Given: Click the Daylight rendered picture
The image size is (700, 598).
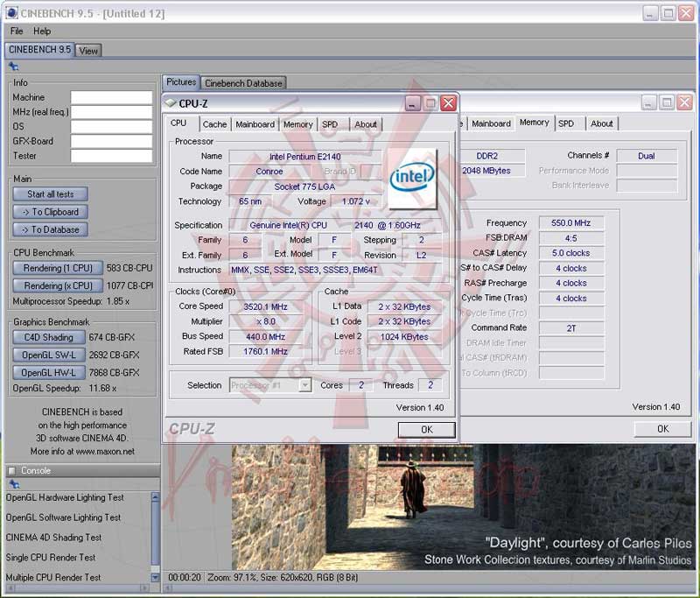Looking at the screenshot, I should tap(464, 507).
